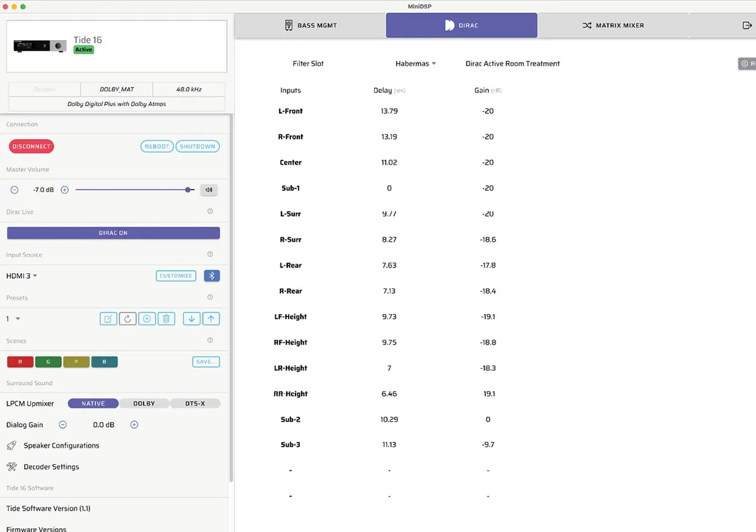Click the CUSTOMIZE input button
Image resolution: width=756 pixels, height=532 pixels.
(x=176, y=276)
